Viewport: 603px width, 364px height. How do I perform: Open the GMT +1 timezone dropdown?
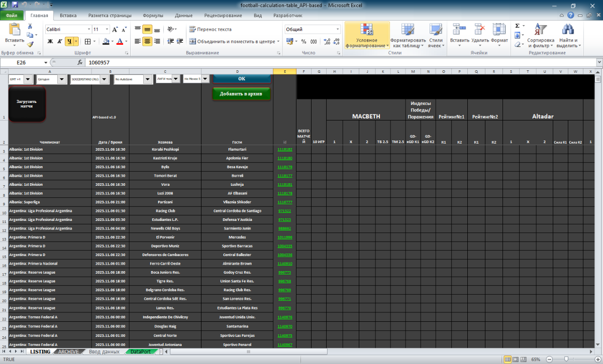click(28, 79)
